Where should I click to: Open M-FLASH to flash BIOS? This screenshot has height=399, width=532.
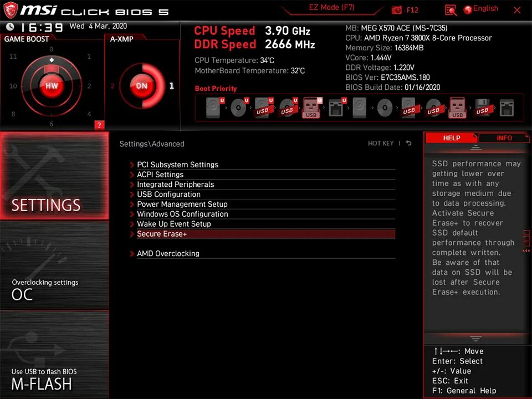point(54,354)
